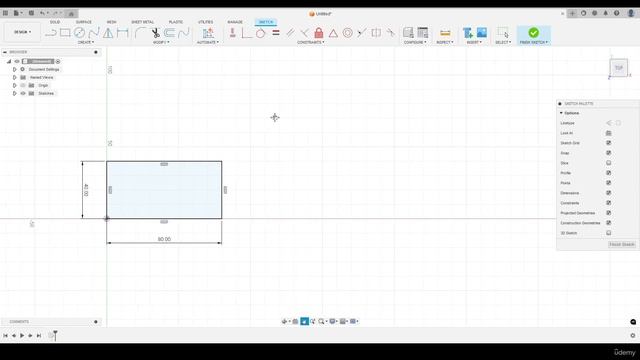Open the File menu button

tap(16, 13)
